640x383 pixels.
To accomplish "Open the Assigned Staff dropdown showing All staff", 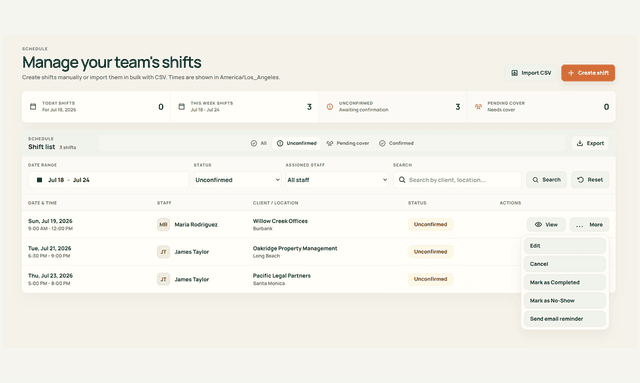I will point(337,180).
